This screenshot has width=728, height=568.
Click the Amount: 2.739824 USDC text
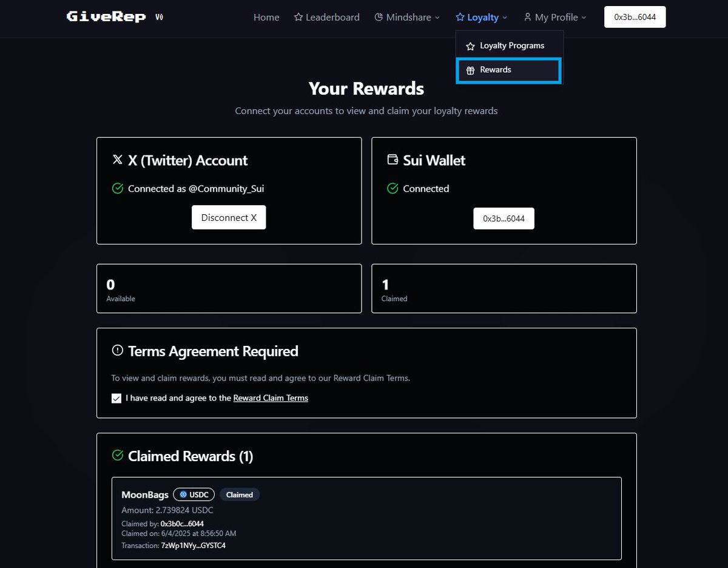click(167, 510)
